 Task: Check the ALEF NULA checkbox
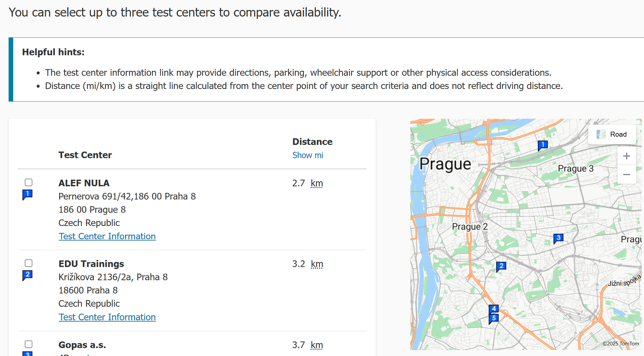coord(29,182)
